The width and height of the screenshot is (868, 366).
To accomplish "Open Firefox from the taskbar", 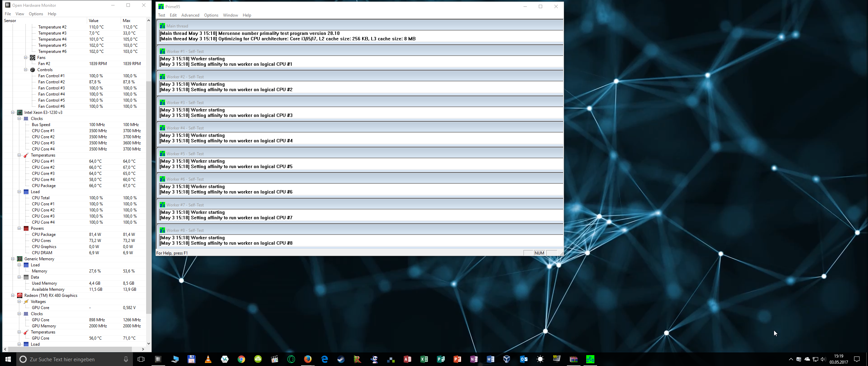I will 308,359.
